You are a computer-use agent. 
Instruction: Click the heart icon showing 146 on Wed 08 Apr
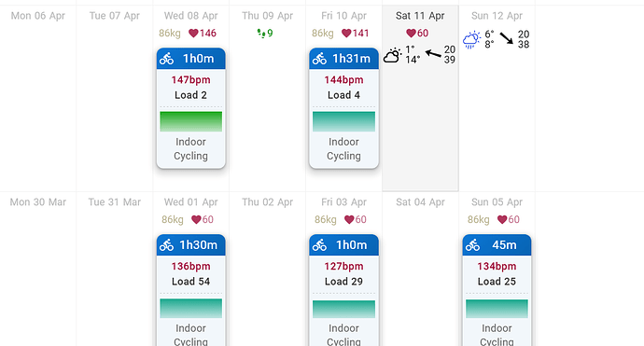[x=193, y=34]
